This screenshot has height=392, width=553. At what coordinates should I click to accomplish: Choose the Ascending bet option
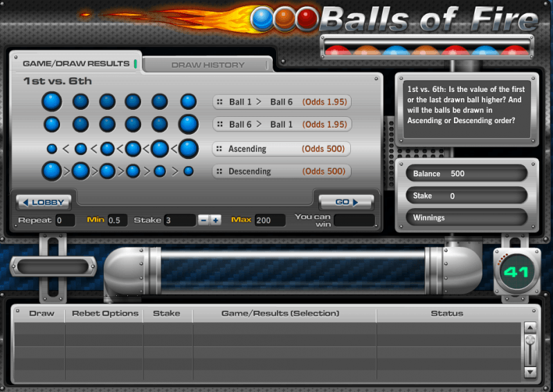(281, 149)
